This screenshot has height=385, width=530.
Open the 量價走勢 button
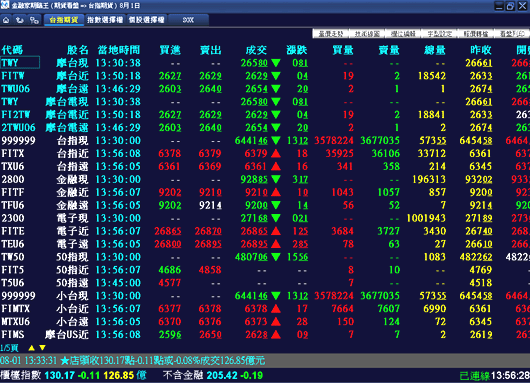(331, 34)
